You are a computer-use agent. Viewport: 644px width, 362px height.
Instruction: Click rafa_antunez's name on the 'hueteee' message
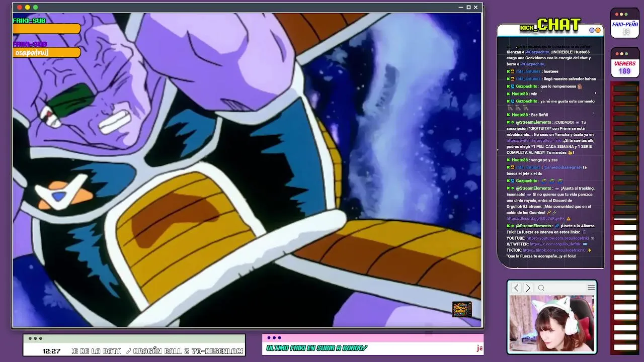click(528, 71)
